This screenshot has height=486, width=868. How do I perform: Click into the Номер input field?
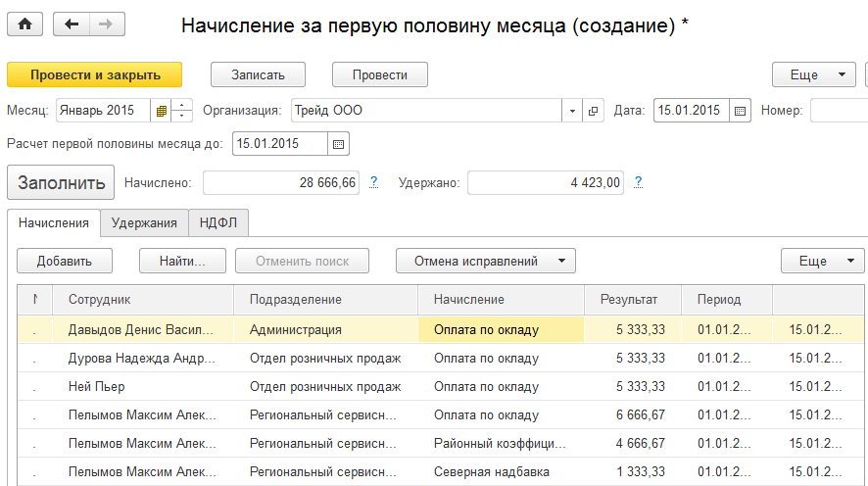pyautogui.click(x=838, y=111)
